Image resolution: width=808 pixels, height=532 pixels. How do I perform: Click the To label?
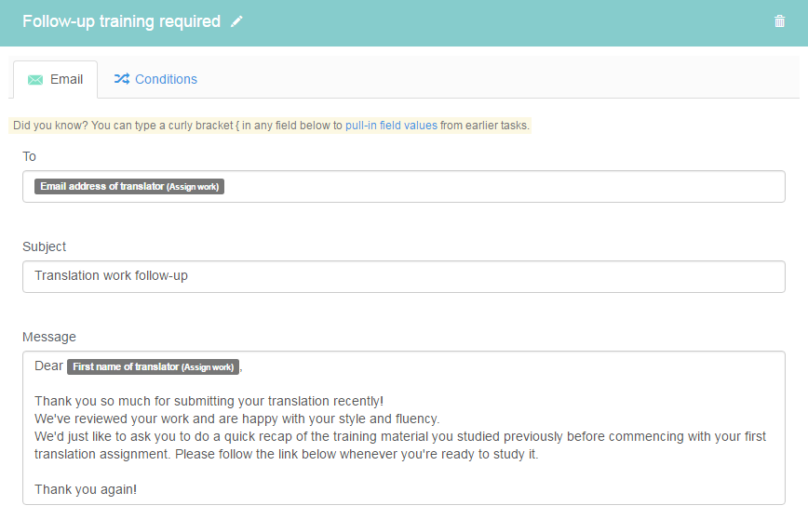[29, 156]
